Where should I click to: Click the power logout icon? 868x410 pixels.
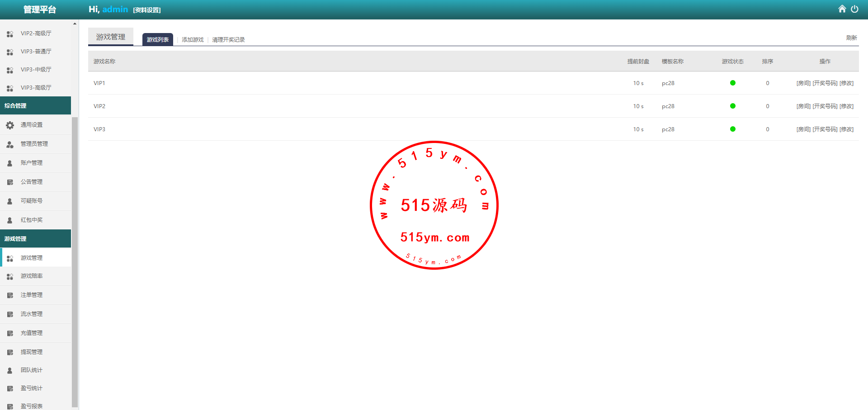point(854,9)
